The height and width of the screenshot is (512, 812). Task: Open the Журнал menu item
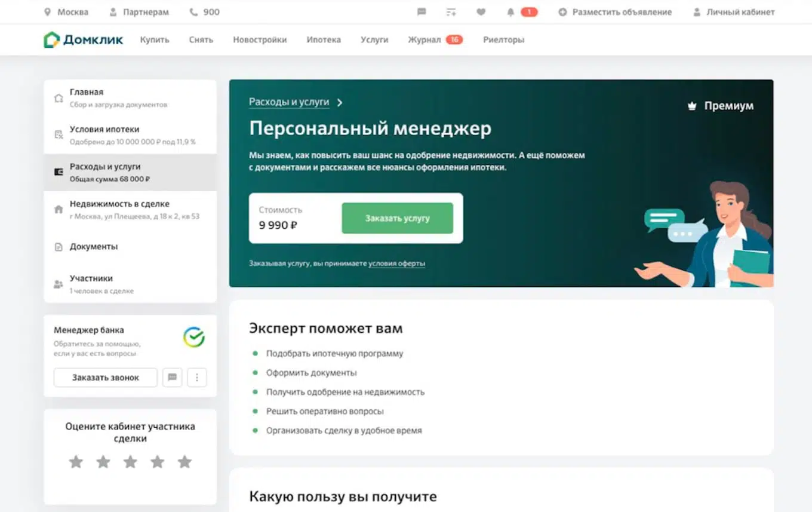[x=425, y=40]
